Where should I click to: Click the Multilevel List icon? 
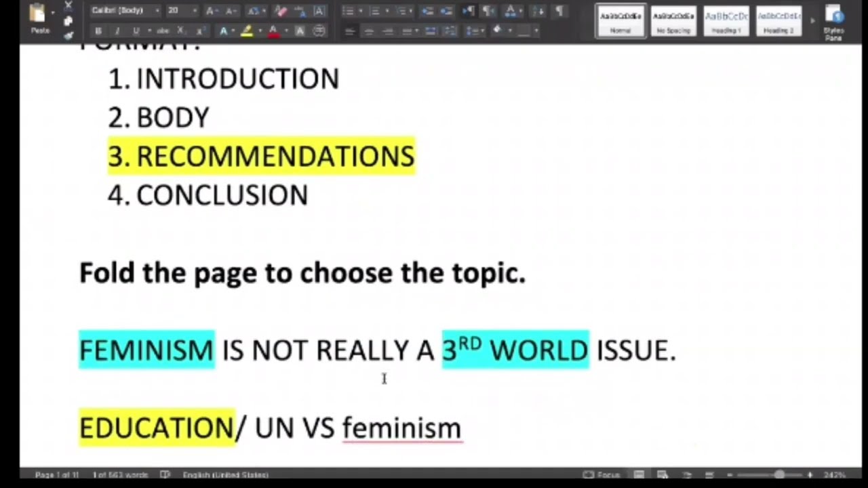(x=401, y=11)
